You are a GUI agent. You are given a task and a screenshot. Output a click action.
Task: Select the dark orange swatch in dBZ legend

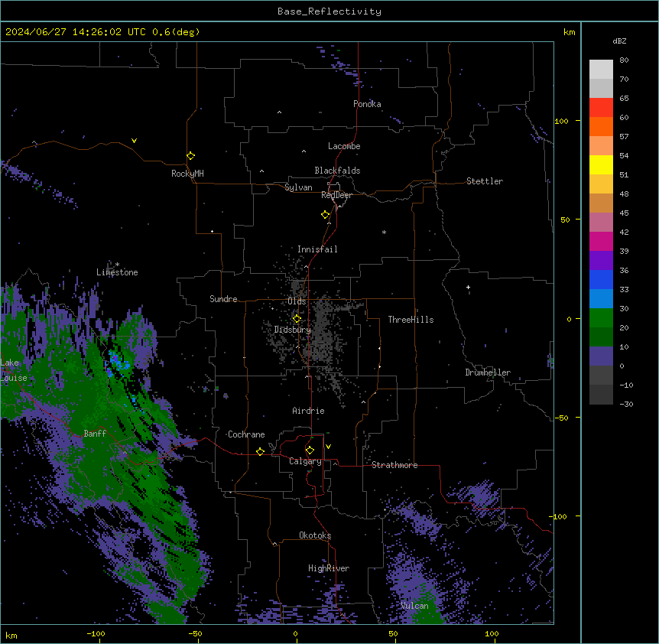click(601, 126)
